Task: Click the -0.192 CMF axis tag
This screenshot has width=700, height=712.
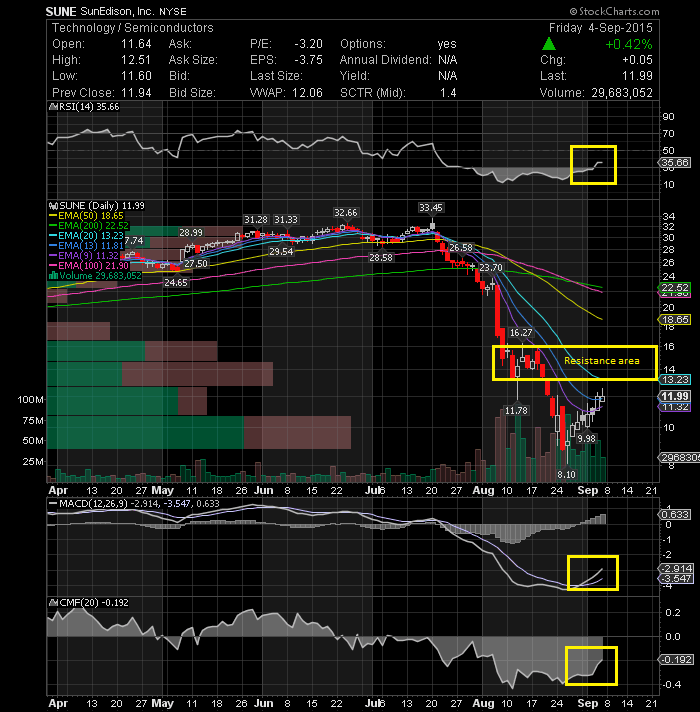Action: coord(675,659)
